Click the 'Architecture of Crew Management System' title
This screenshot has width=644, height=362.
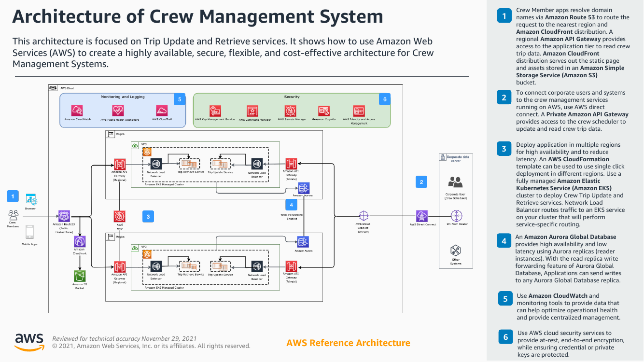197,16
